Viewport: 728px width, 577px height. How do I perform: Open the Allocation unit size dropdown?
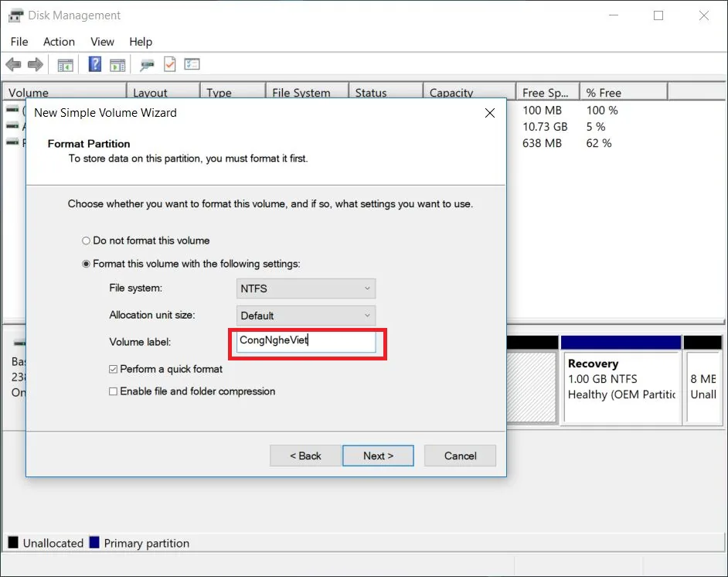[x=306, y=316]
